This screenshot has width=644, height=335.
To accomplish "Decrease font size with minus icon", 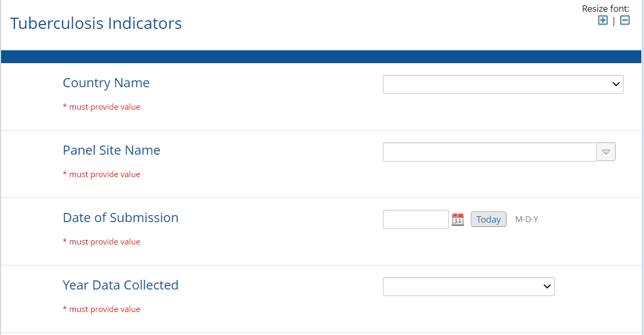I will point(624,20).
